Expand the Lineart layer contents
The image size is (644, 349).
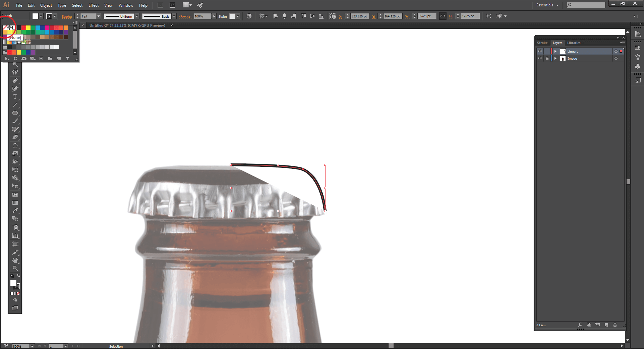coord(555,51)
